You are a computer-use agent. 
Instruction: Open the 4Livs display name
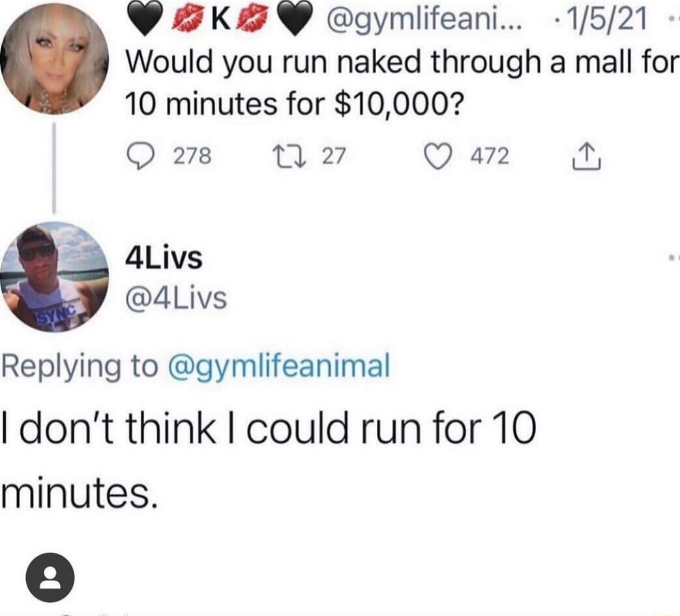pyautogui.click(x=164, y=258)
